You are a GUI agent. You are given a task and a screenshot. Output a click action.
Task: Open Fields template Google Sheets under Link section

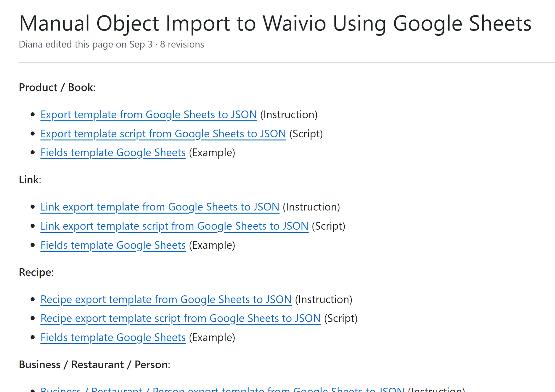click(113, 245)
